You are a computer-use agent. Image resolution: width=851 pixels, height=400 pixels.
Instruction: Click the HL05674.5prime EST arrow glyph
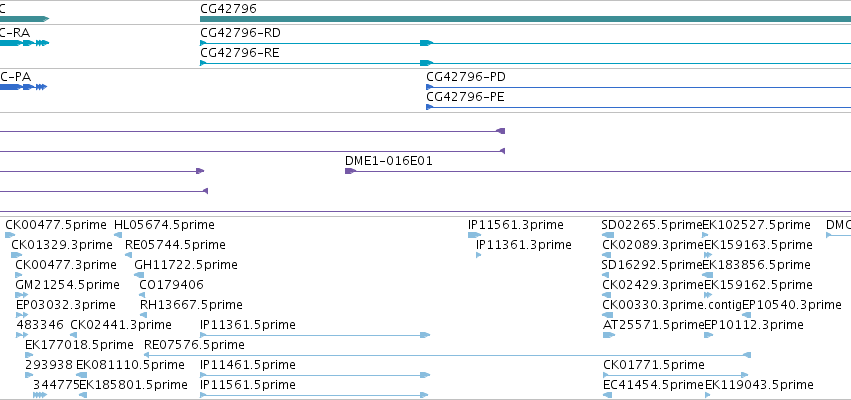118,235
